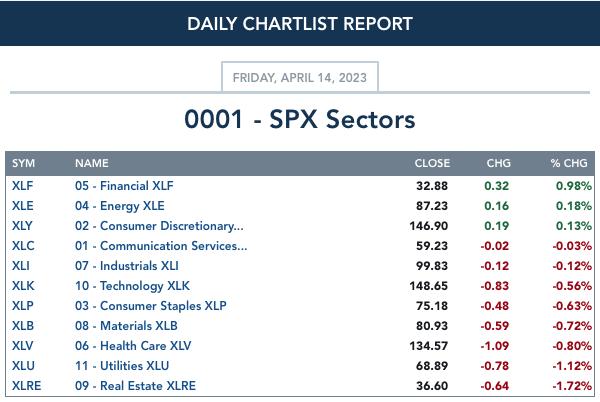Sort by the NAME column header
600x402 pixels.
pos(91,163)
